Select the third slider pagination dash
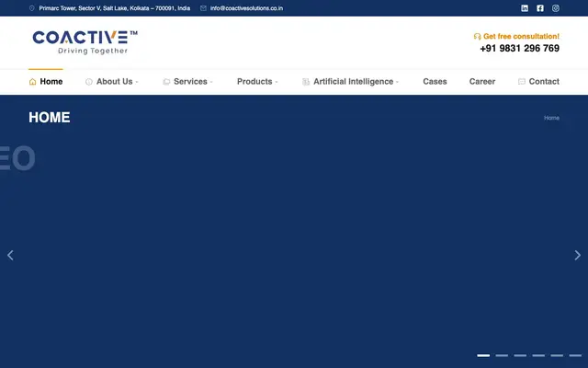 [520, 355]
